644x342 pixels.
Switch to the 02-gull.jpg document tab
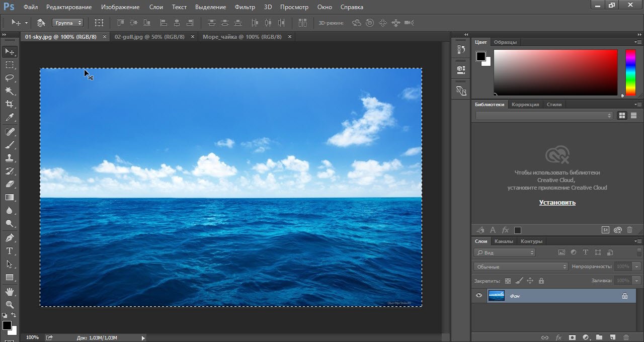tap(149, 37)
